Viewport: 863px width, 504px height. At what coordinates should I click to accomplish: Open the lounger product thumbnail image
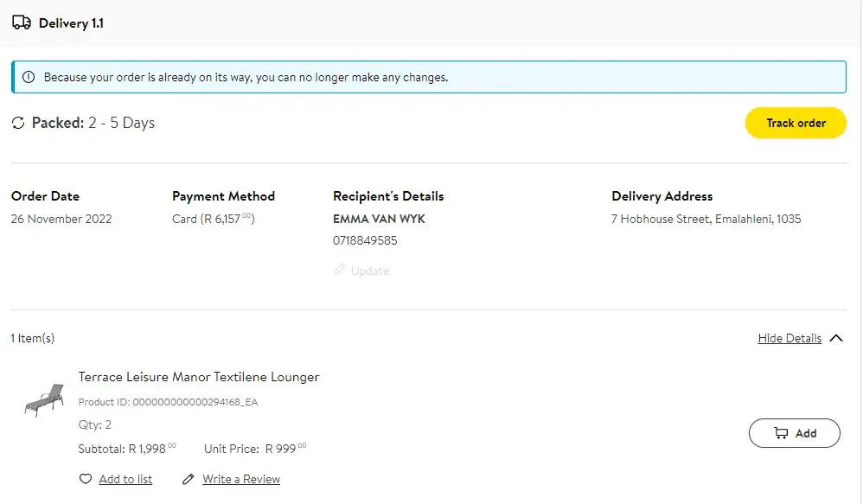44,400
